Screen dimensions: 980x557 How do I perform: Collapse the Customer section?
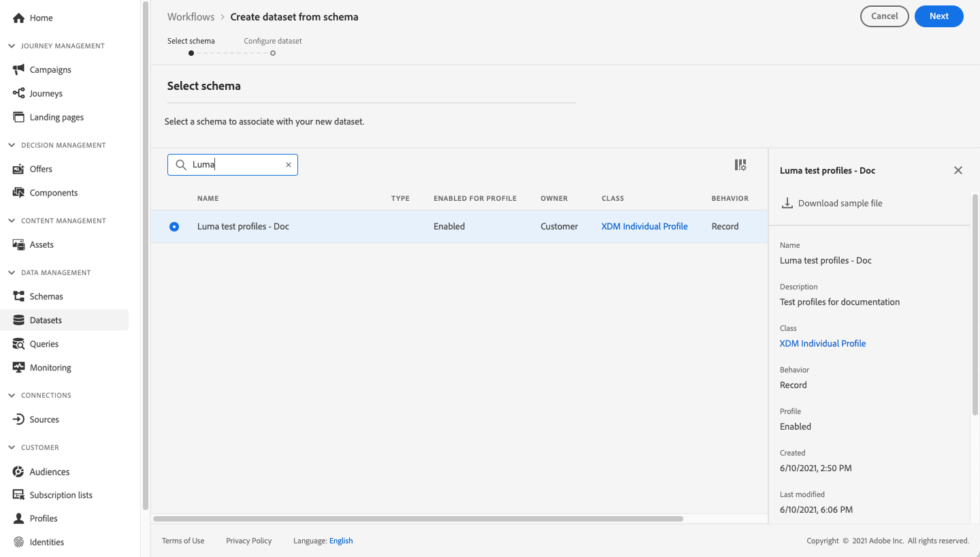pyautogui.click(x=12, y=447)
